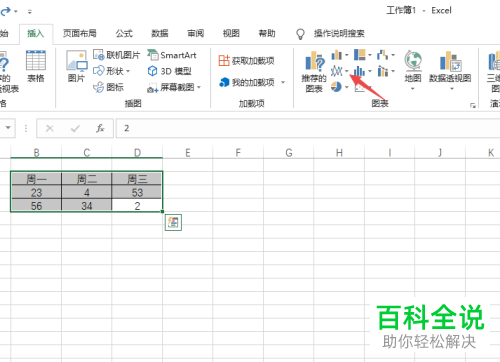The height and width of the screenshot is (362, 500).
Task: Open the 屏幕截图 screenshot dropdown
Action: [174, 87]
